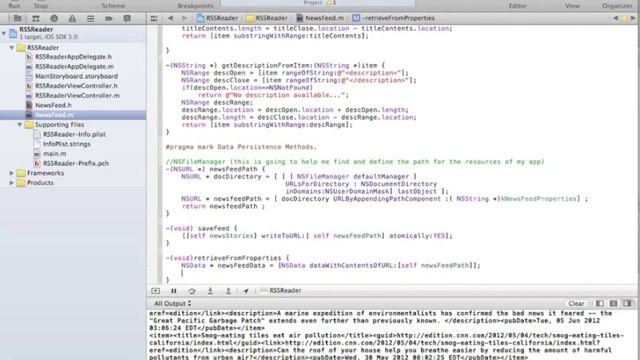Jump to next issue arrow in jump bar

point(633,18)
